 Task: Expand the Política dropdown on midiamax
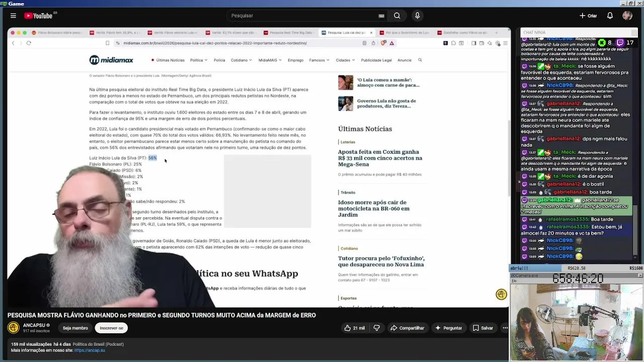(199, 60)
